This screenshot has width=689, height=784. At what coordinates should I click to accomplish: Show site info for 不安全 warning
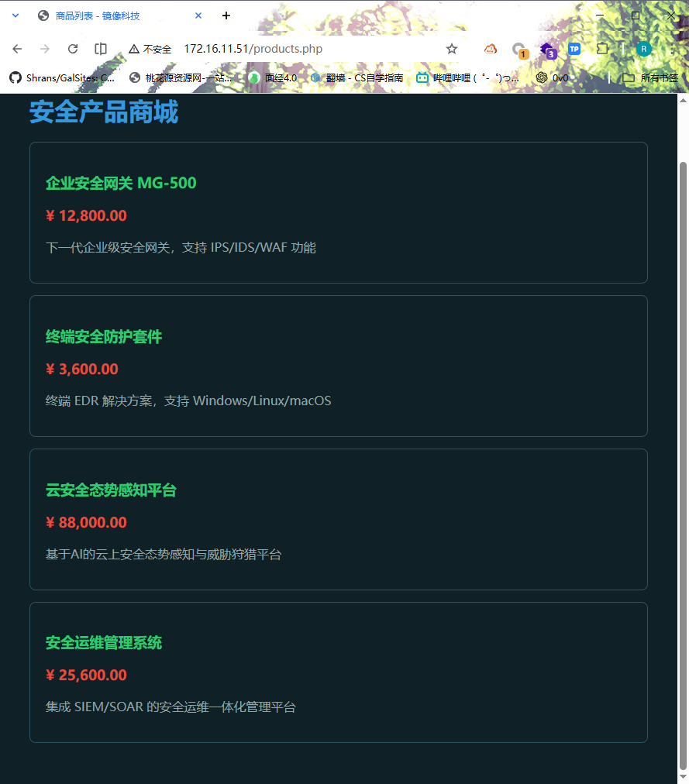pos(150,49)
